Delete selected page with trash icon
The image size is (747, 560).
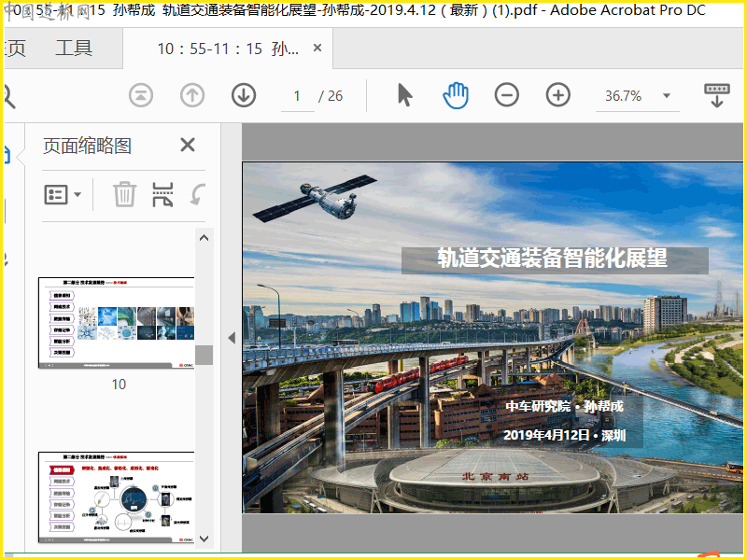[124, 195]
